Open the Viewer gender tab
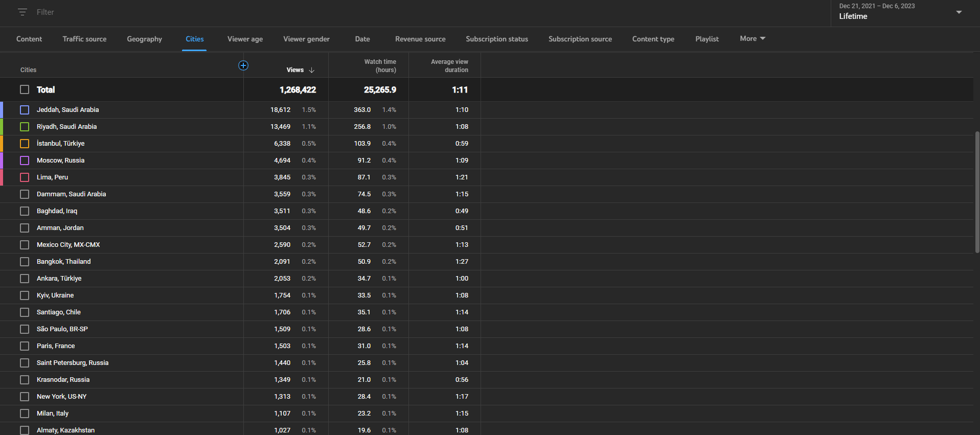This screenshot has height=435, width=980. pos(307,39)
